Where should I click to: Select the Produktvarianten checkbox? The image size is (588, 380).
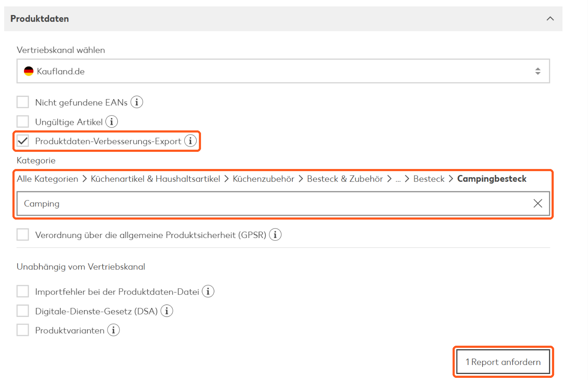click(x=23, y=330)
